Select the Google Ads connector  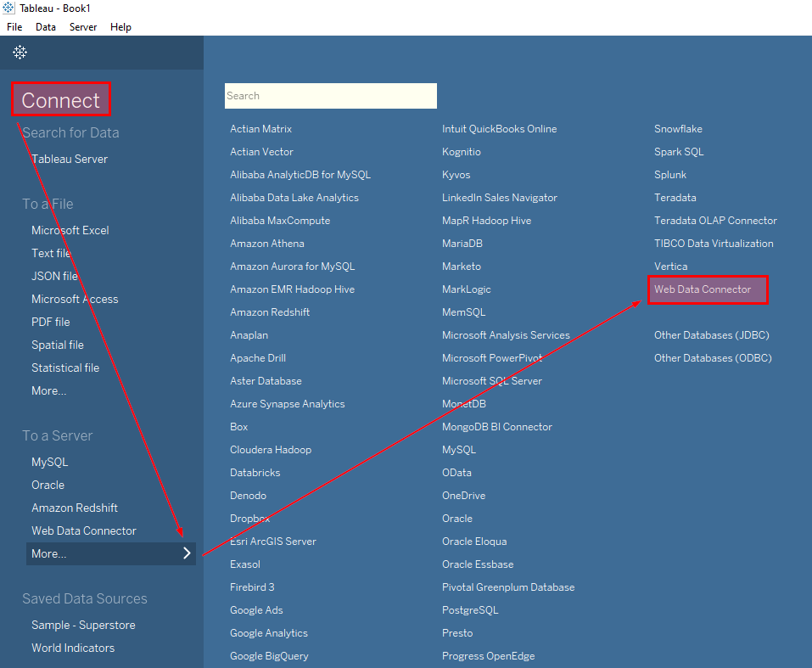pos(256,610)
